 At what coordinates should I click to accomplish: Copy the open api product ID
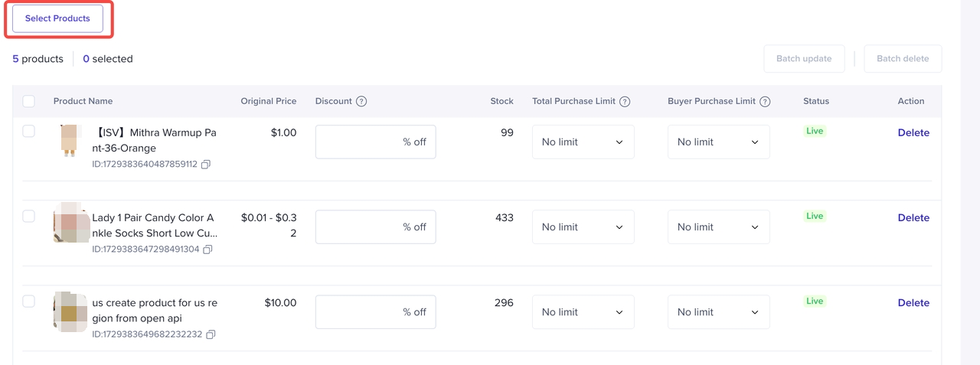tap(211, 334)
